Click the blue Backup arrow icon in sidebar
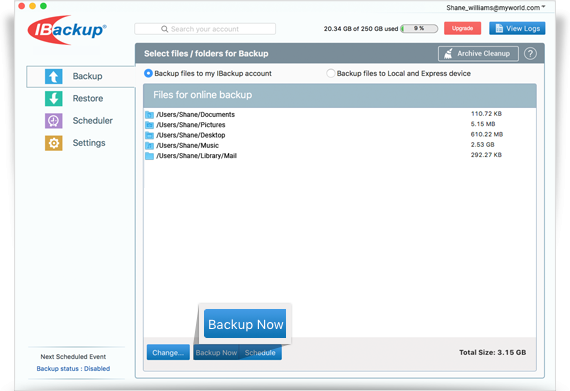Image resolution: width=570 pixels, height=391 pixels. (53, 76)
